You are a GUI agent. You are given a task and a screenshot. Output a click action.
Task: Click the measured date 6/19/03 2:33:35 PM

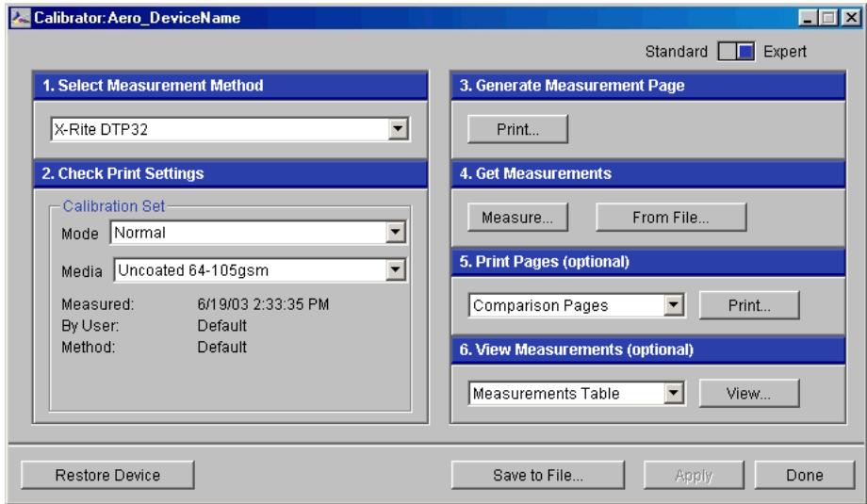click(263, 304)
